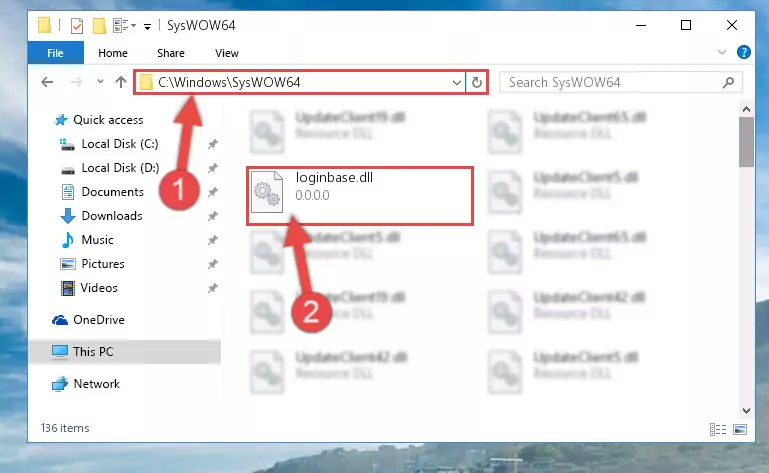Open the Customize Quick Access Toolbar dropdown

pos(146,25)
